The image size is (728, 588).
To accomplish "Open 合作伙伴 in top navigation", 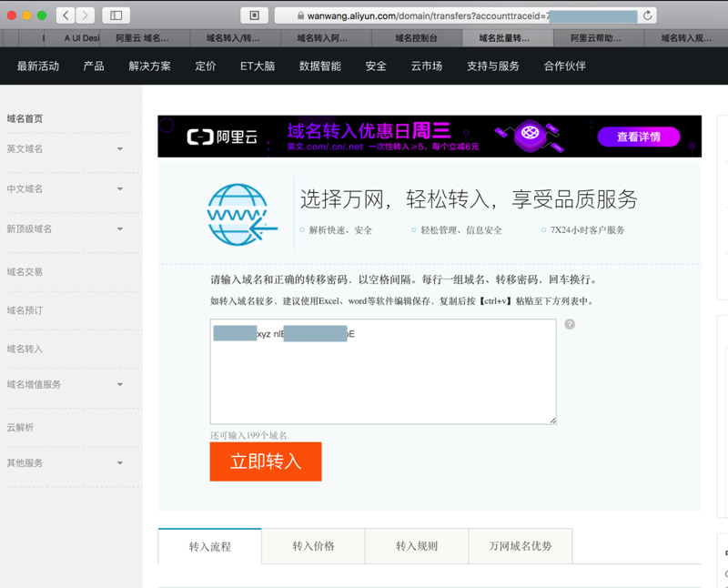I will tap(564, 66).
